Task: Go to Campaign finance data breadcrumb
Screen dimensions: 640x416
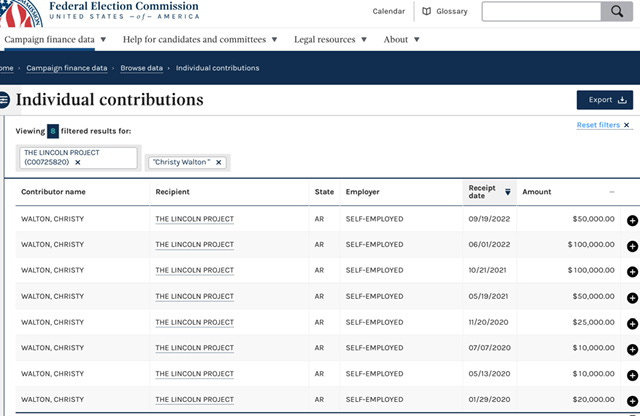Action: (x=67, y=68)
